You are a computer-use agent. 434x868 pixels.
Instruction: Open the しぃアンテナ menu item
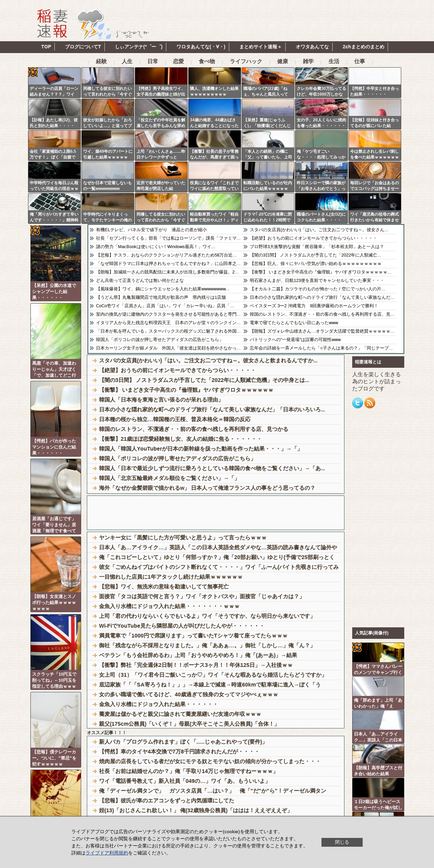tap(139, 47)
